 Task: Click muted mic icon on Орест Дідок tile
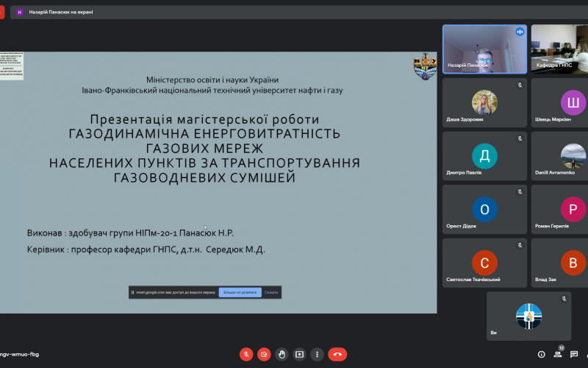(520, 192)
